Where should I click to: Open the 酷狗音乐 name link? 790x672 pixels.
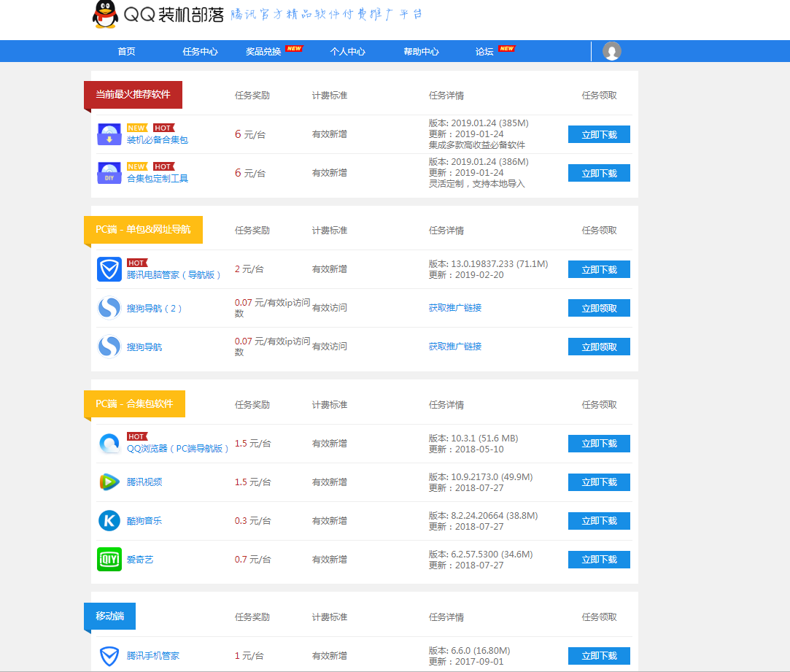144,521
